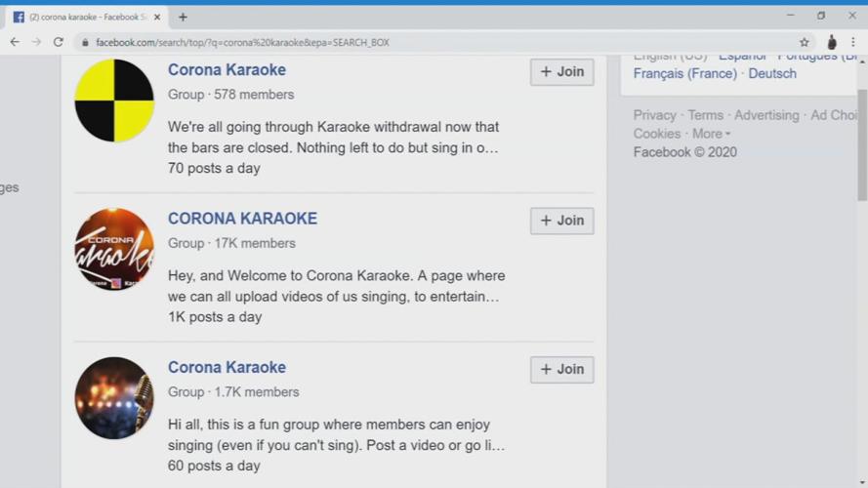Restore down the browser window
Image resolution: width=868 pixels, height=488 pixels.
point(821,16)
